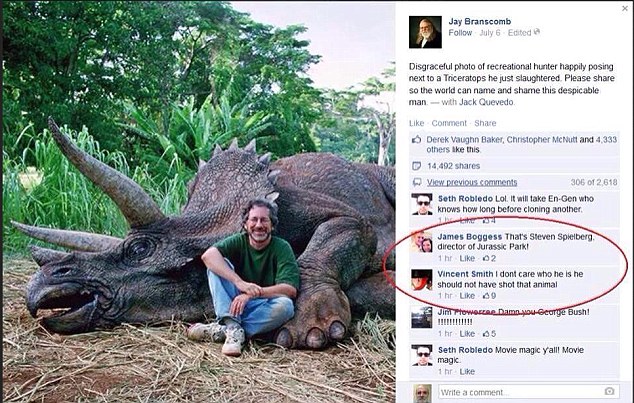634x403 pixels.
Task: Click Vincent Smith's comment avatar
Action: pyautogui.click(x=423, y=280)
